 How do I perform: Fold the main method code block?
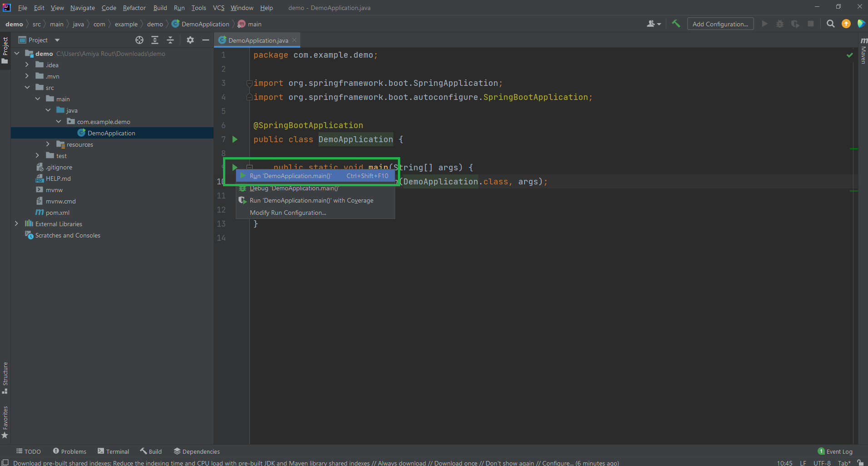(x=249, y=167)
